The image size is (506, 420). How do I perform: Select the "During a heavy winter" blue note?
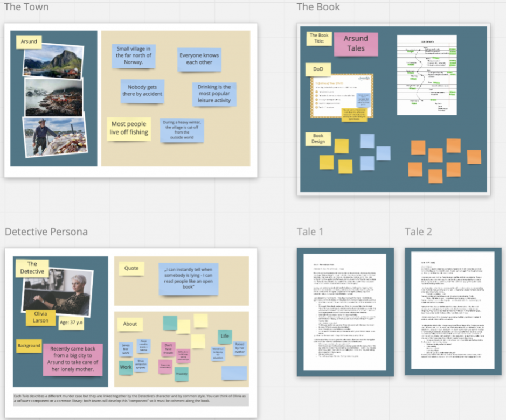[182, 130]
